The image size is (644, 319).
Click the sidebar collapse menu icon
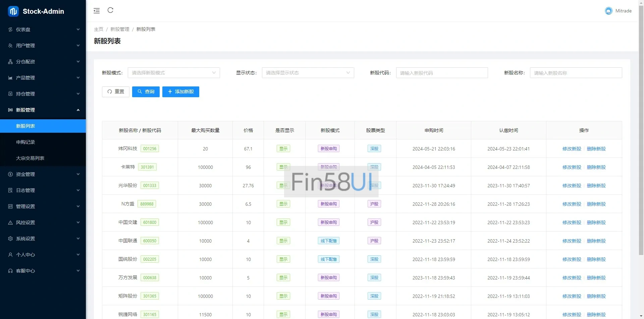97,11
